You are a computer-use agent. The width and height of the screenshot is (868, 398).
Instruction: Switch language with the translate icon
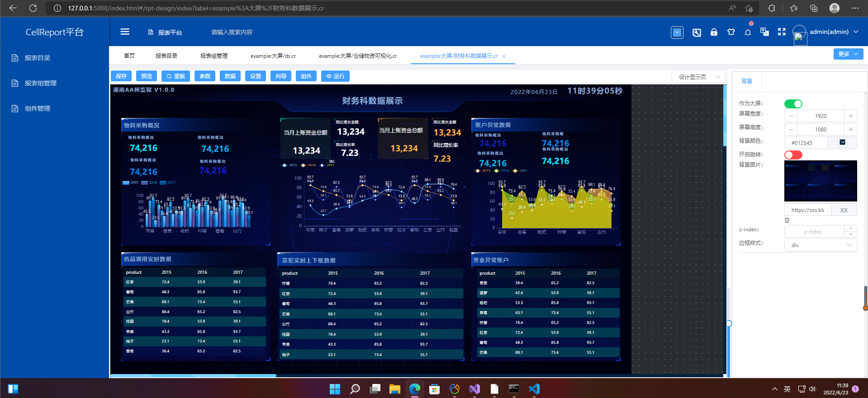765,32
